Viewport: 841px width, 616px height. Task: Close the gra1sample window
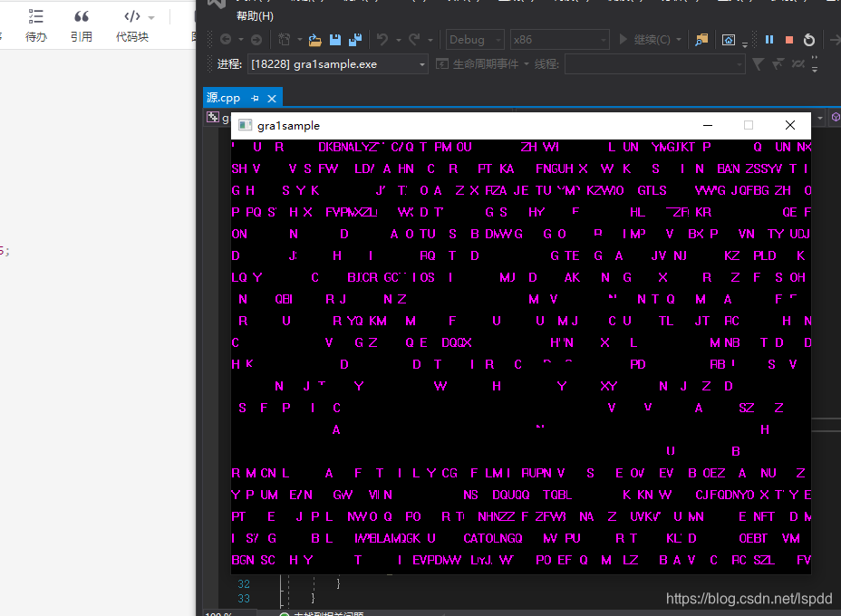point(790,125)
